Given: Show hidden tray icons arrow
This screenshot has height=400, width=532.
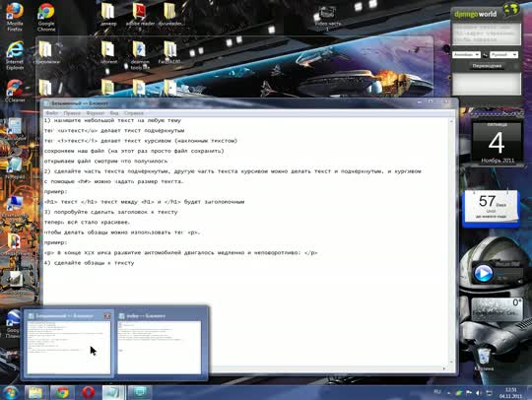Looking at the screenshot, I should click(x=448, y=393).
